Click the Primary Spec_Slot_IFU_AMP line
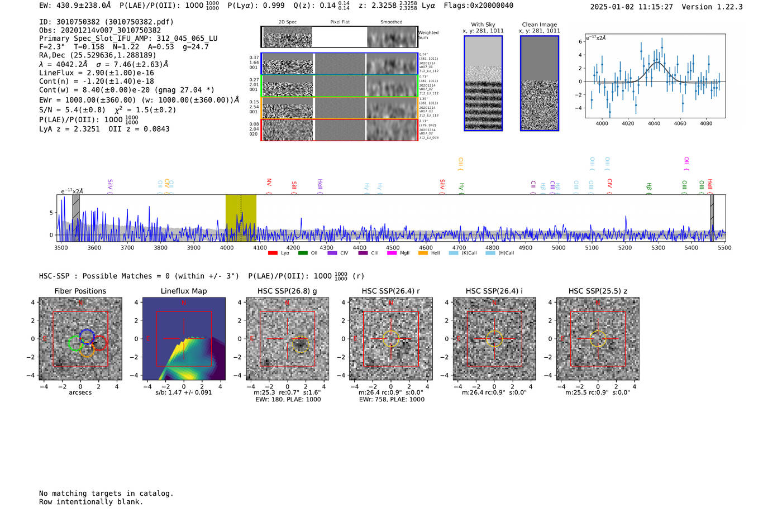The image size is (782, 532). coord(128,39)
